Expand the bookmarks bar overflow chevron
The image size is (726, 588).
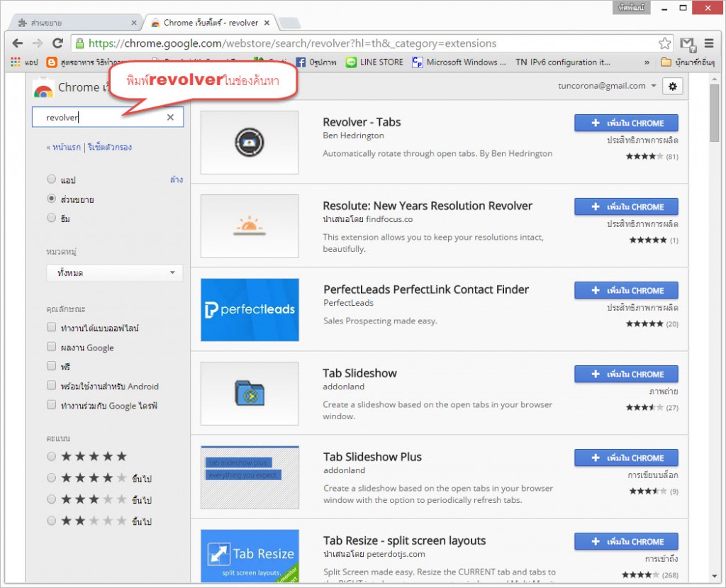pyautogui.click(x=647, y=62)
